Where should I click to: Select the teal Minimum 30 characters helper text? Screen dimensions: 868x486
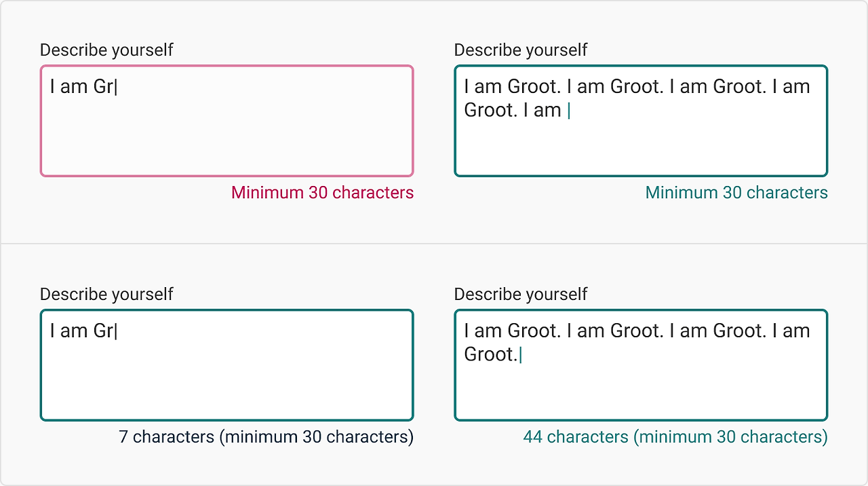tap(736, 193)
